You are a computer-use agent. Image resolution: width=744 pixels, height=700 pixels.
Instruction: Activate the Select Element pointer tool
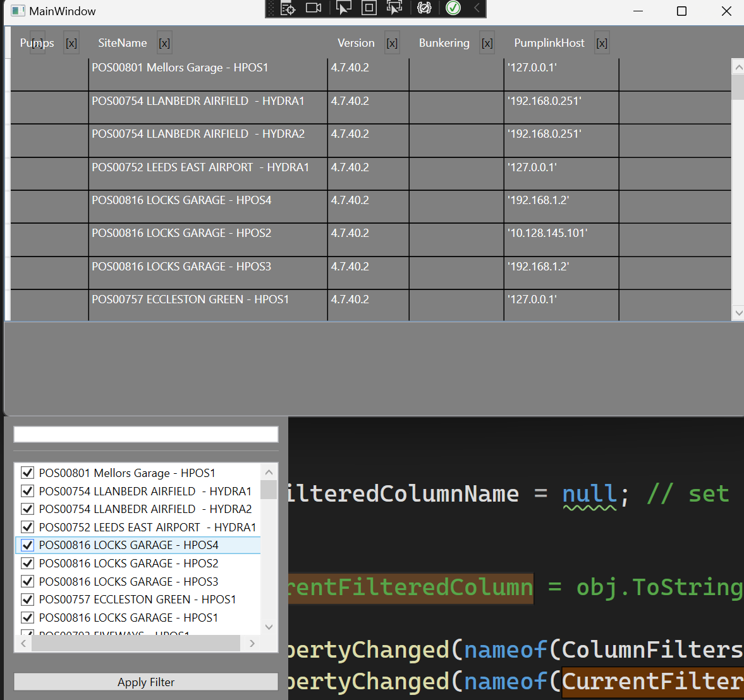tap(343, 8)
